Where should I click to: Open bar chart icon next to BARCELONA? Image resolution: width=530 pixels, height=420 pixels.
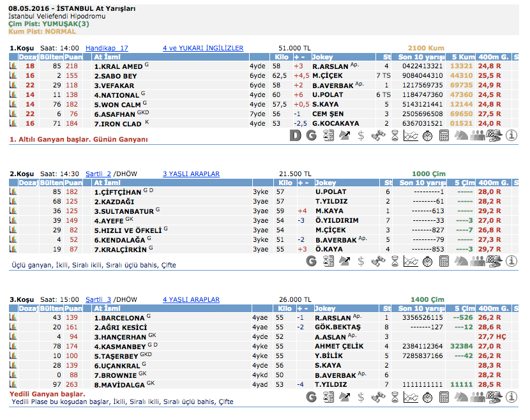[13, 317]
